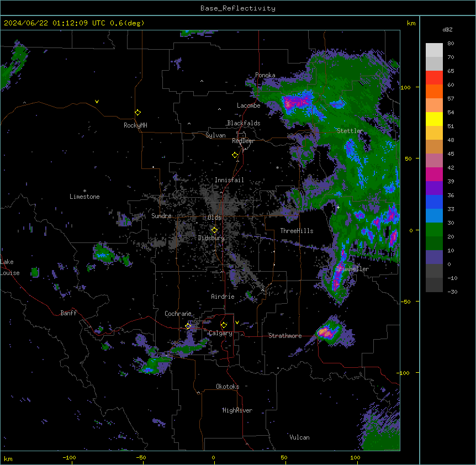Click the 100 km mark on right axis
The width and height of the screenshot is (476, 465).
pos(405,87)
